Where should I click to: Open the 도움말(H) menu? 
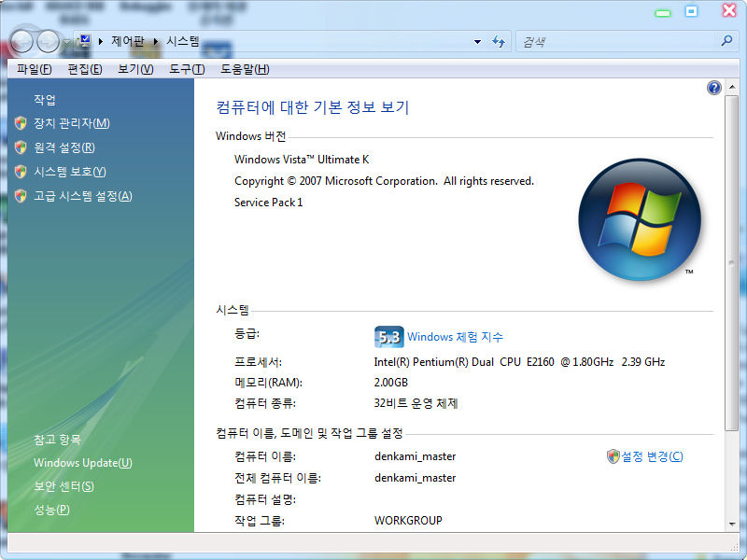coord(245,69)
